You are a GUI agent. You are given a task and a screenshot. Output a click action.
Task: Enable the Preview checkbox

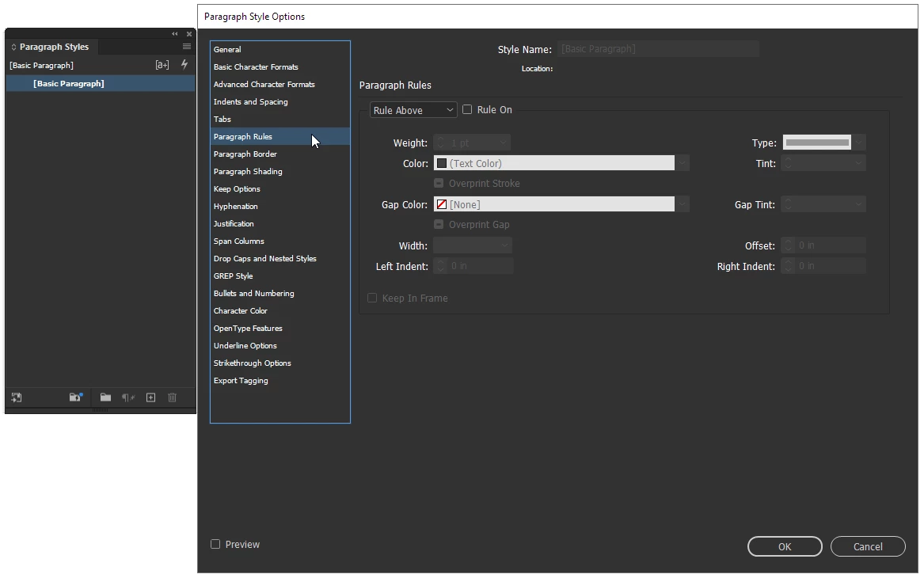point(215,545)
